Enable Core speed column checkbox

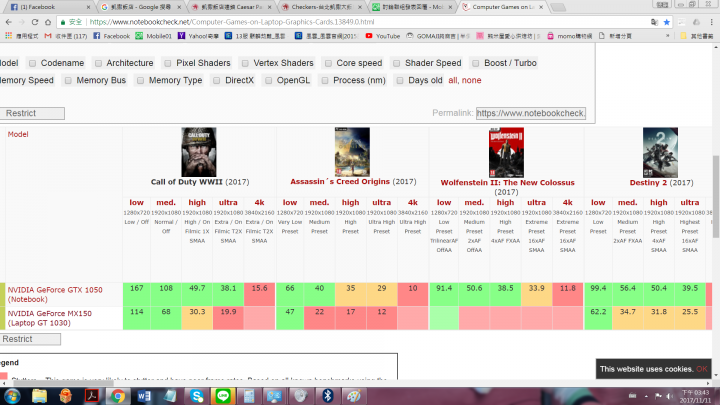(x=328, y=63)
